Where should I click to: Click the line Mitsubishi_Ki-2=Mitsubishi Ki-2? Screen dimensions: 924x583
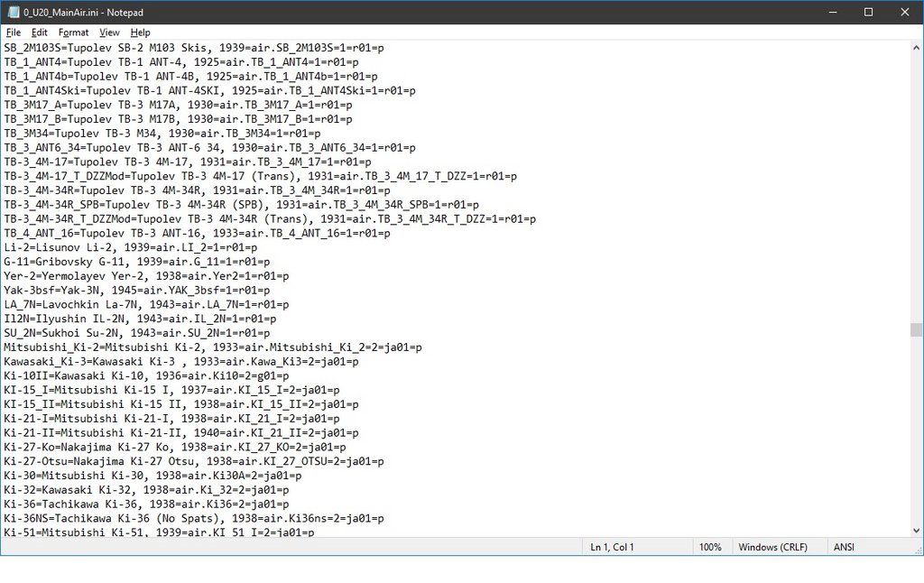pyautogui.click(x=213, y=347)
